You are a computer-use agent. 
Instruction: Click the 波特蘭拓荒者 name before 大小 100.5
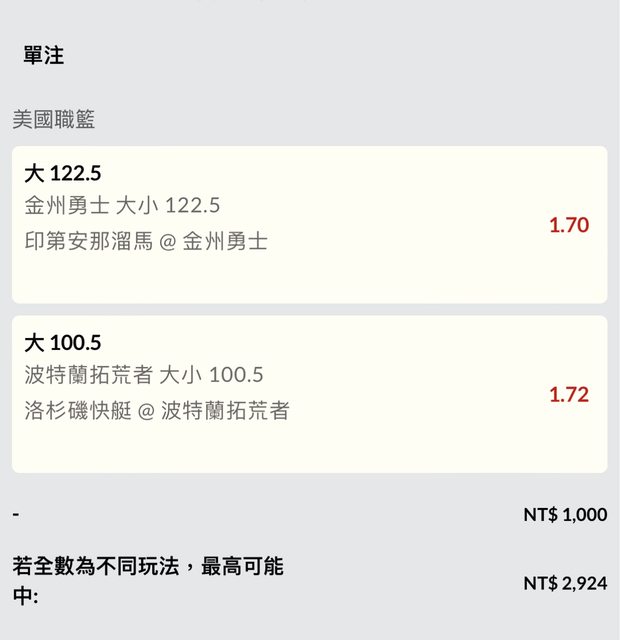coord(88,375)
